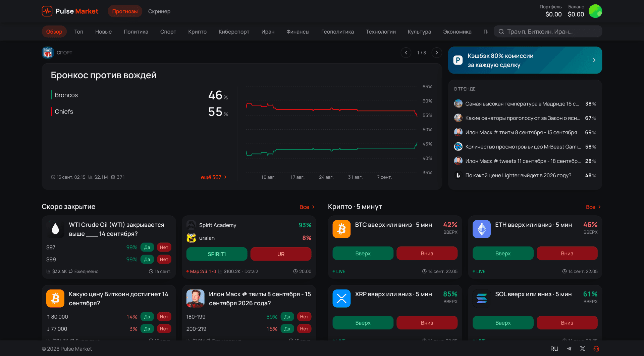Open the Ethereum icon on ETH 5-min card
644x356 pixels.
[482, 229]
